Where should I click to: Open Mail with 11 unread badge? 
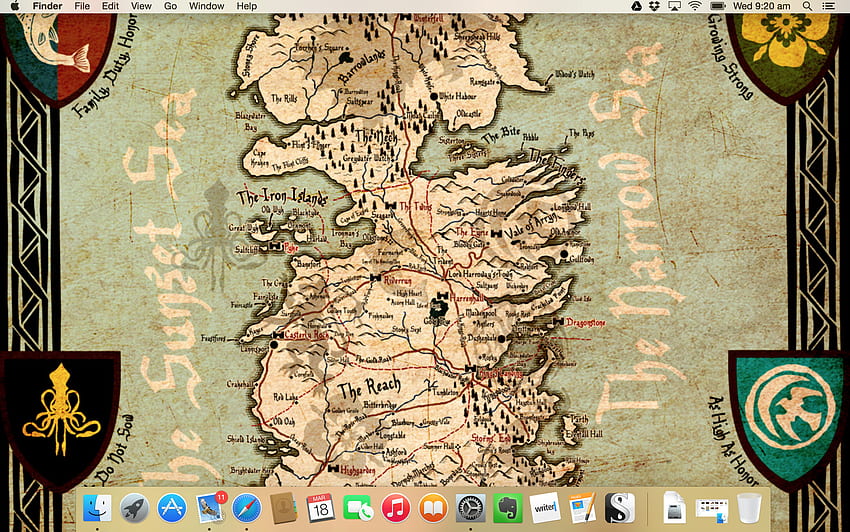click(210, 508)
